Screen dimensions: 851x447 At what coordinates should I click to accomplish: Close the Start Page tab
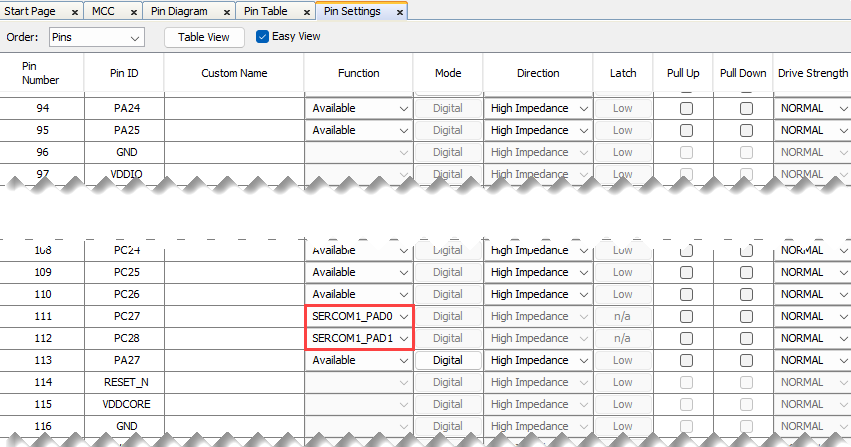coord(71,11)
